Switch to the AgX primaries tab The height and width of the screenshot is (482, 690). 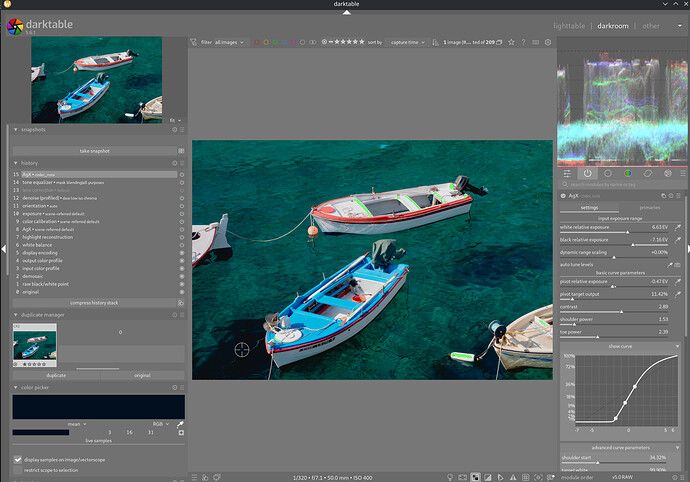point(650,208)
